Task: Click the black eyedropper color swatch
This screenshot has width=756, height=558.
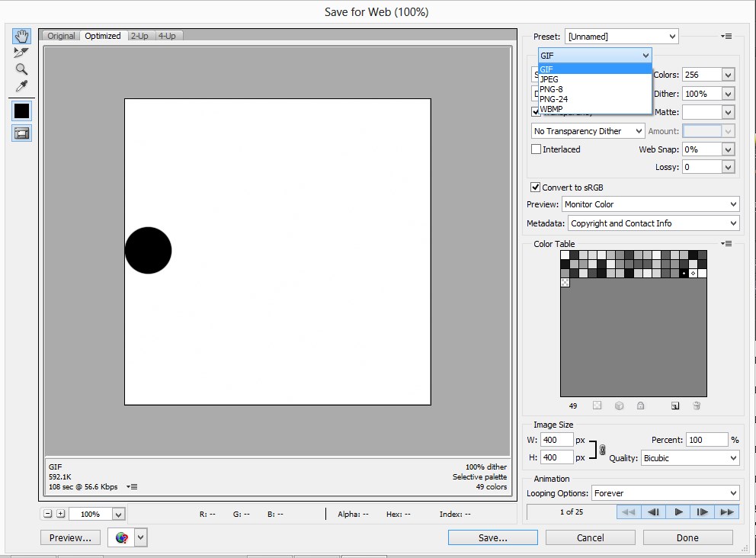Action: coord(21,111)
